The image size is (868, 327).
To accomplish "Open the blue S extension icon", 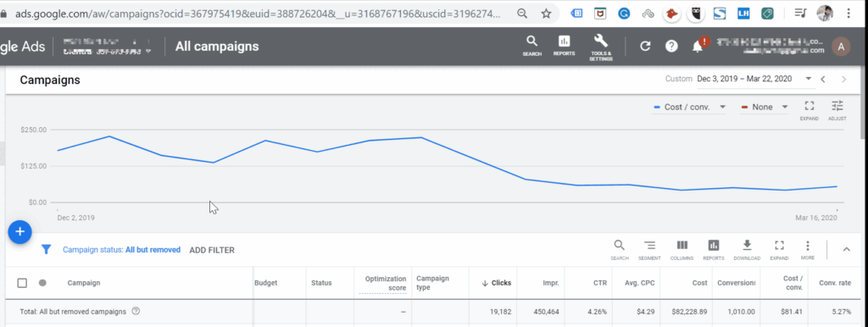I will point(720,14).
